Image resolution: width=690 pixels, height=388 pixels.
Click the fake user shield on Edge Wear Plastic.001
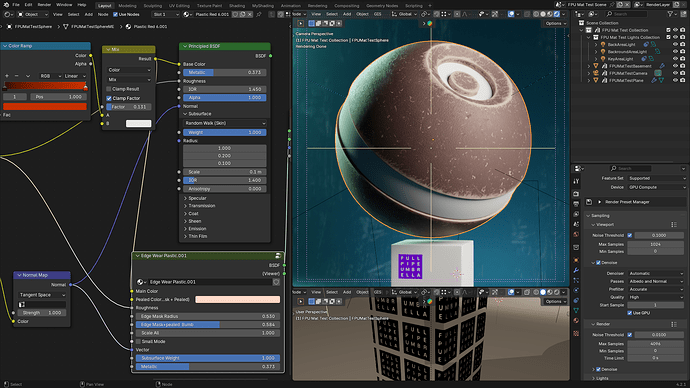276,282
